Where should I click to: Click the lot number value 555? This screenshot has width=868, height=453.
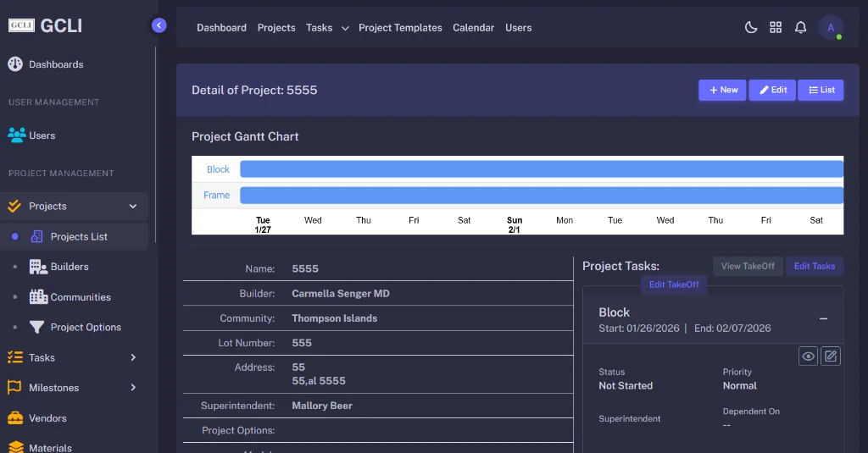click(x=302, y=343)
